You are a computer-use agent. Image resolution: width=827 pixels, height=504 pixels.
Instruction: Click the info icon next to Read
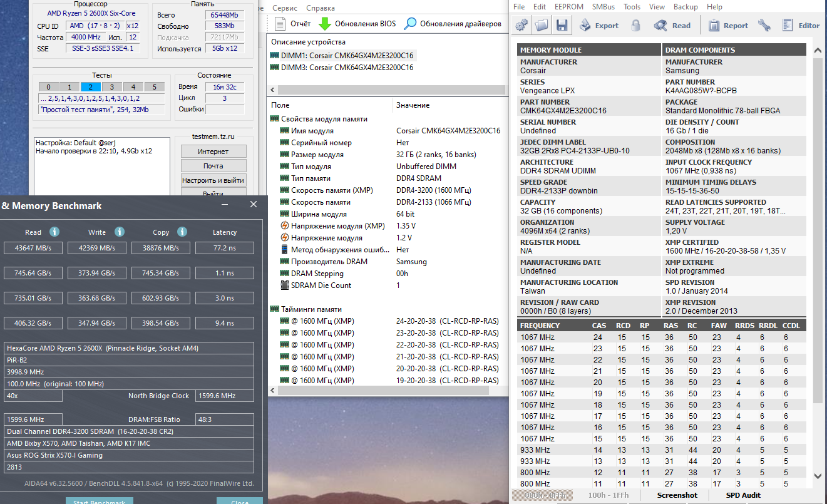click(54, 232)
